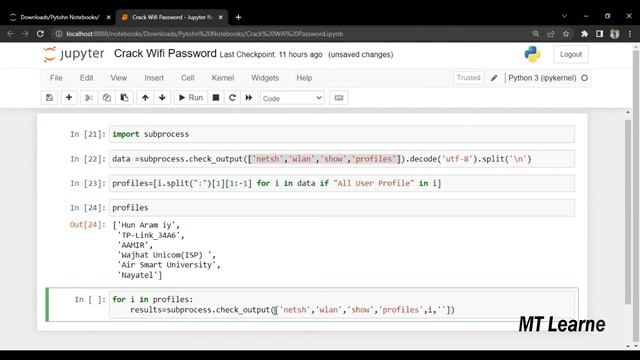Open the cell type Code dropdown
This screenshot has width=640, height=360.
(292, 98)
